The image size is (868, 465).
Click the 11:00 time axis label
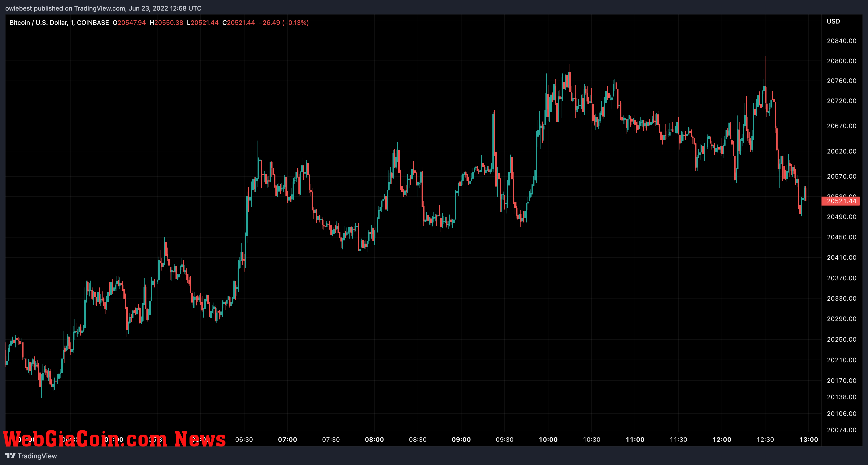click(x=635, y=439)
